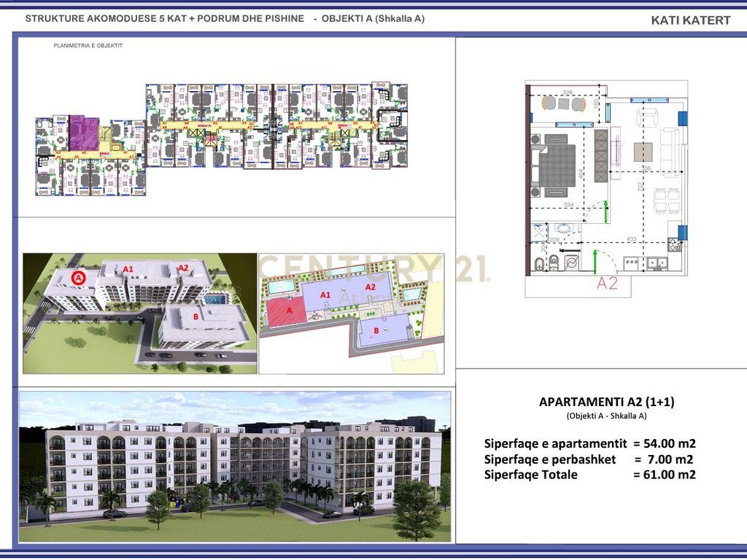Select the TV unit beside the wardrobe
Screen dimensions: 747x560
coord(616,153)
